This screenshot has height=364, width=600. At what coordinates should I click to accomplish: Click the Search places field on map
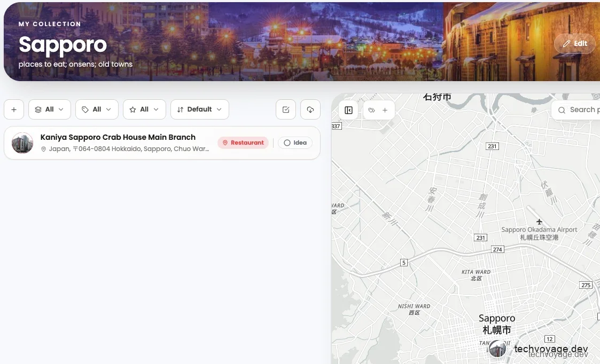pos(576,110)
